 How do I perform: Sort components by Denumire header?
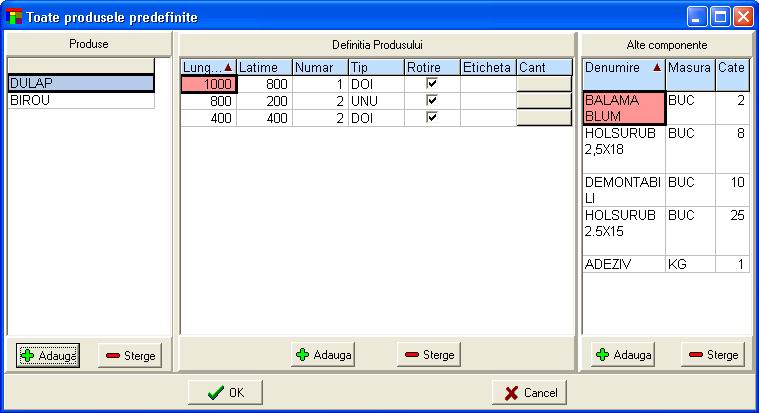pos(623,67)
